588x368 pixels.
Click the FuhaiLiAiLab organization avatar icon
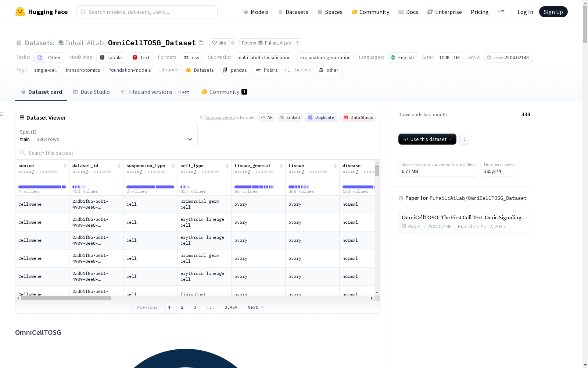pos(61,43)
